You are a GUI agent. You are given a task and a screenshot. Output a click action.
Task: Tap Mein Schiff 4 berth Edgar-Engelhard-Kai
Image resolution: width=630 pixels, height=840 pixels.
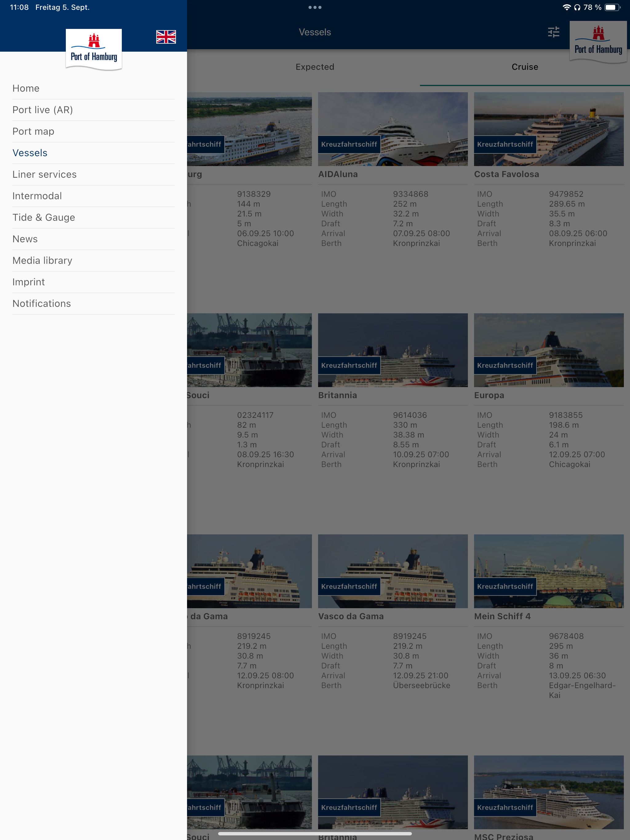[582, 690]
